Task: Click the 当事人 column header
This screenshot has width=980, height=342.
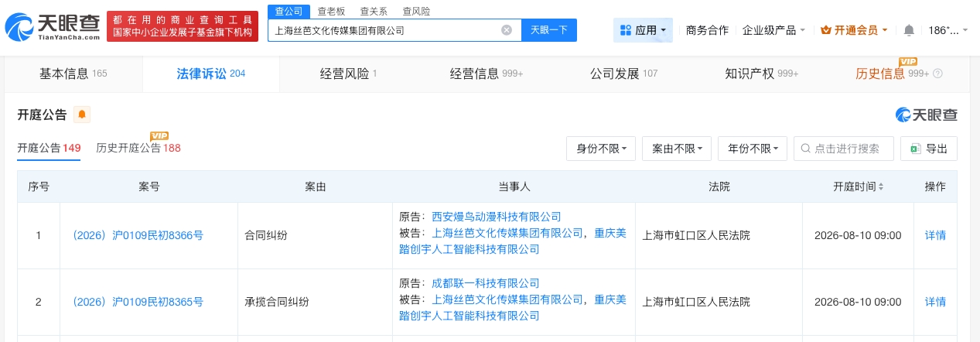Action: 514,187
